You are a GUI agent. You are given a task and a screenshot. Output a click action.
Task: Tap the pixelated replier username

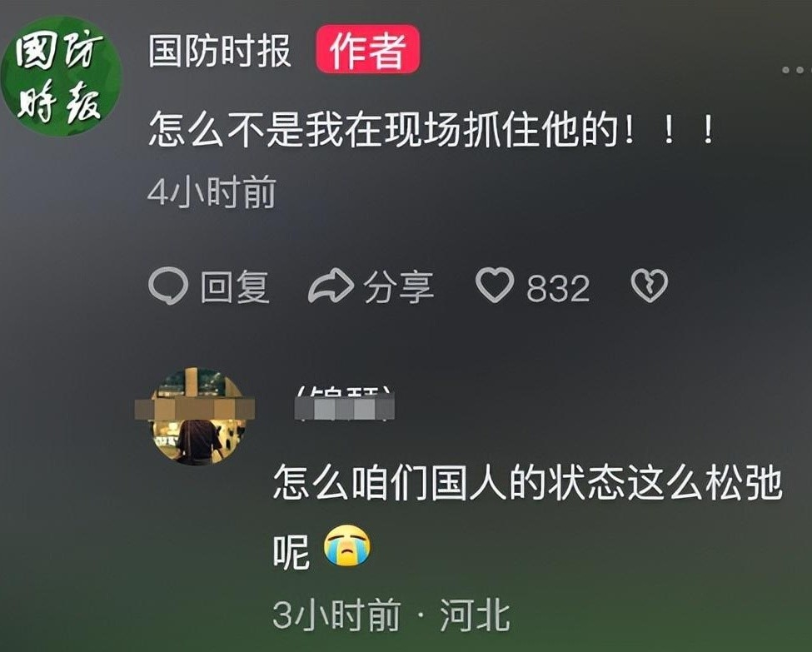point(345,404)
